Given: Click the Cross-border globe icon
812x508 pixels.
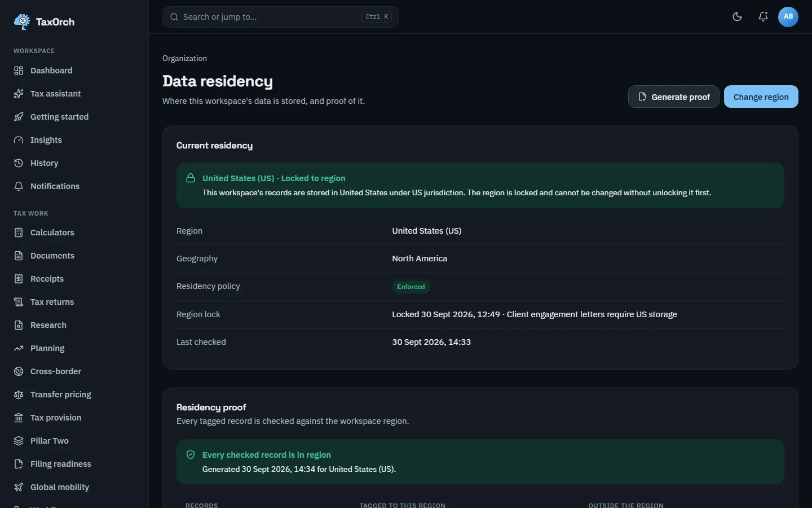Looking at the screenshot, I should 19,371.
